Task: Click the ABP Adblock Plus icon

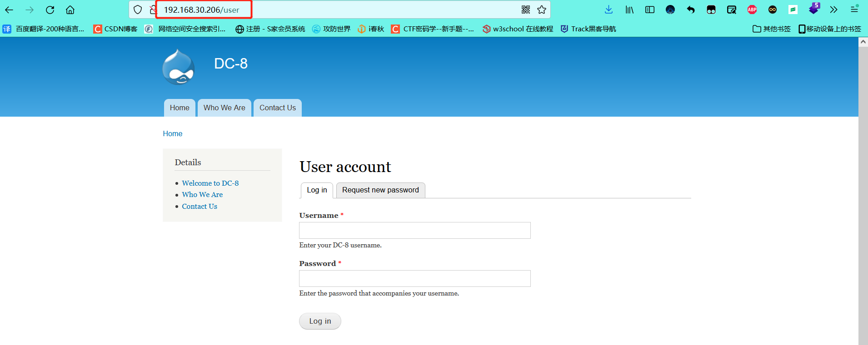Action: [x=752, y=10]
